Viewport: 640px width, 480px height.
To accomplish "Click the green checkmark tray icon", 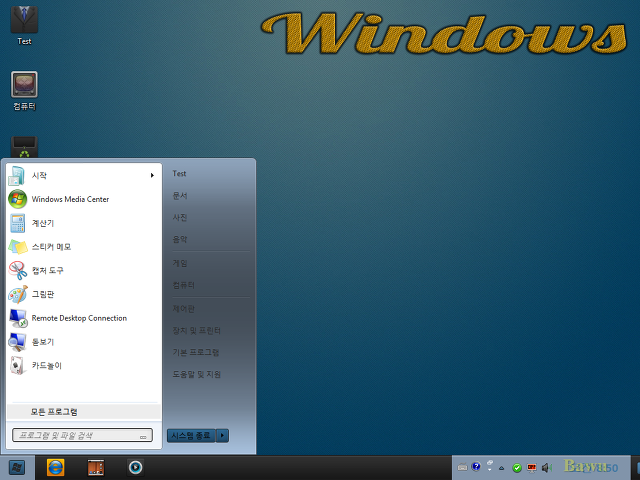I will coord(517,468).
